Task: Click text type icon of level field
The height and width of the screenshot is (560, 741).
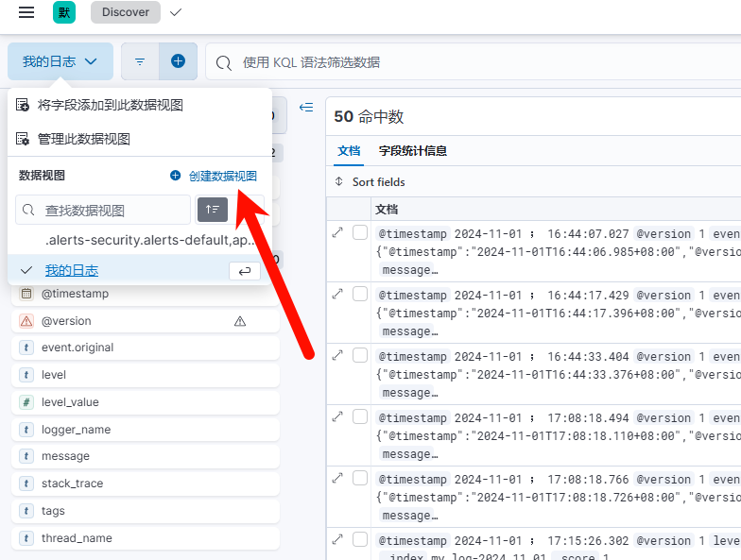Action: point(26,376)
